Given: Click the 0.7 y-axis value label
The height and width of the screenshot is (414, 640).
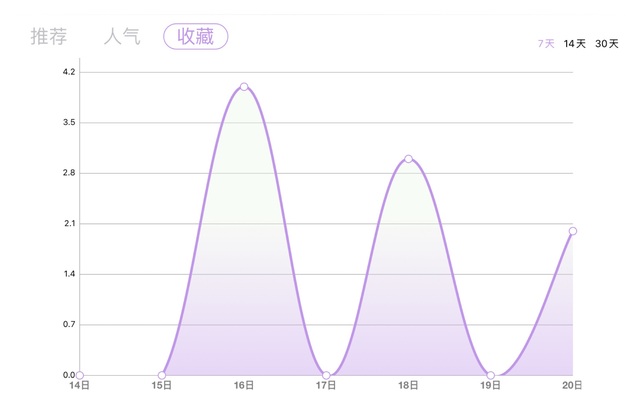Looking at the screenshot, I should tap(69, 324).
